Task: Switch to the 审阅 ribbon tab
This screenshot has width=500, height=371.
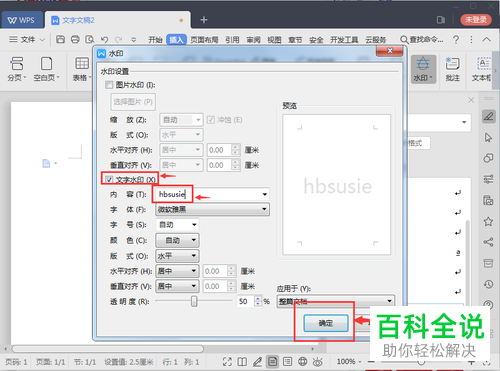Action: (x=253, y=40)
